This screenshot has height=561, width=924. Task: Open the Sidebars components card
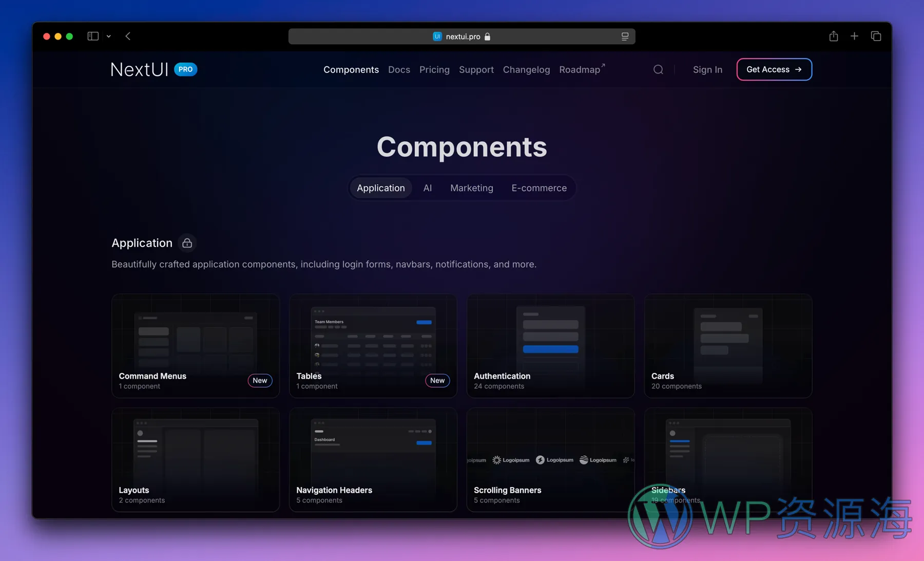(x=728, y=460)
